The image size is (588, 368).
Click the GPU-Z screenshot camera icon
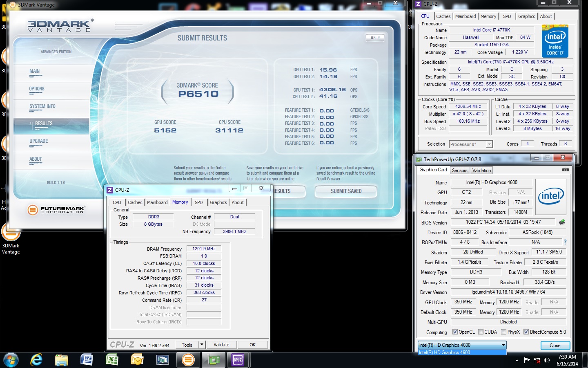565,170
